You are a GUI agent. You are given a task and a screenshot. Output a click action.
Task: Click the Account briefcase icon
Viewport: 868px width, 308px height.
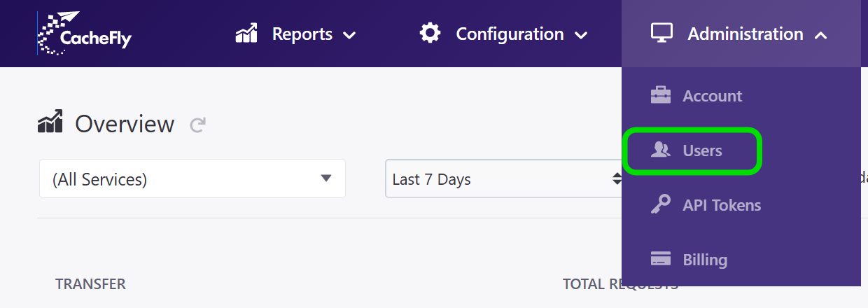click(661, 96)
